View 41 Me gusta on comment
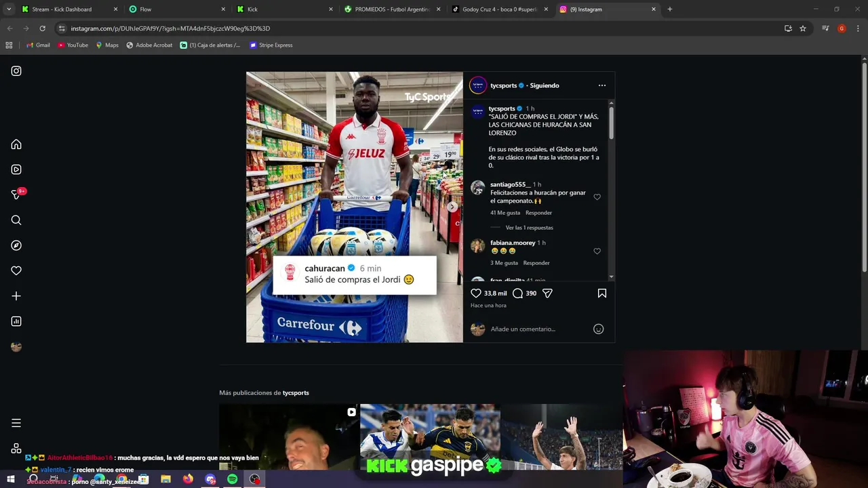Image resolution: width=868 pixels, height=488 pixels. point(505,213)
